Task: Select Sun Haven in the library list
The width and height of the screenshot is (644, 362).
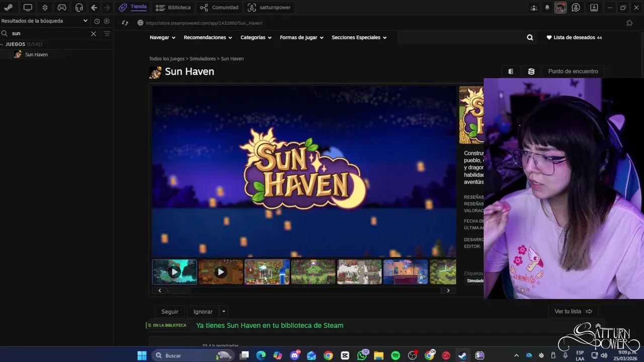Action: pos(37,54)
